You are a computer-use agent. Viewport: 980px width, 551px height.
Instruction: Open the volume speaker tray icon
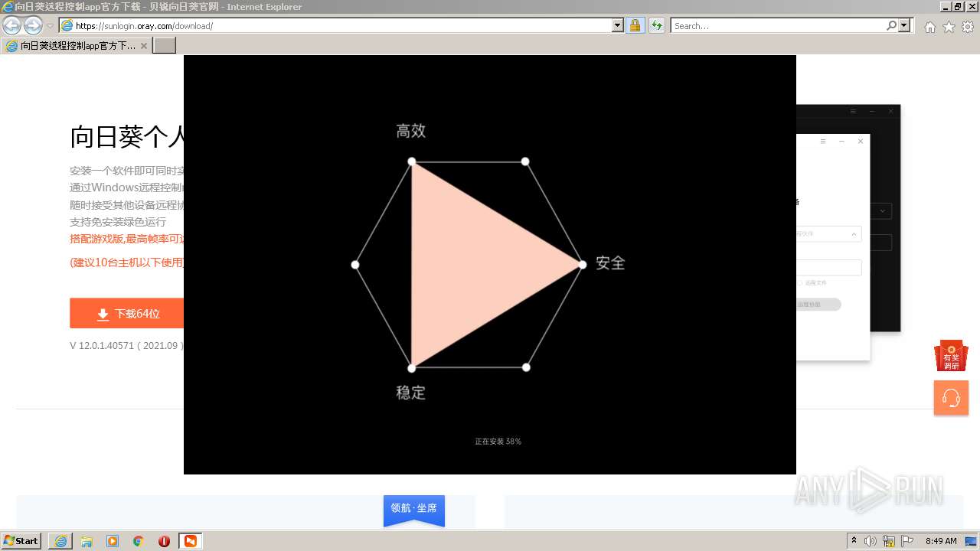(x=871, y=541)
